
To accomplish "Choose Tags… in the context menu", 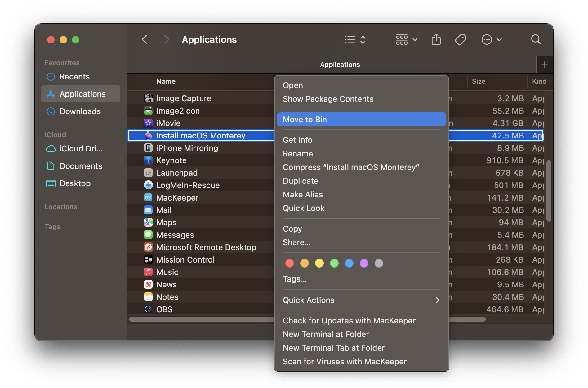I will point(362,279).
